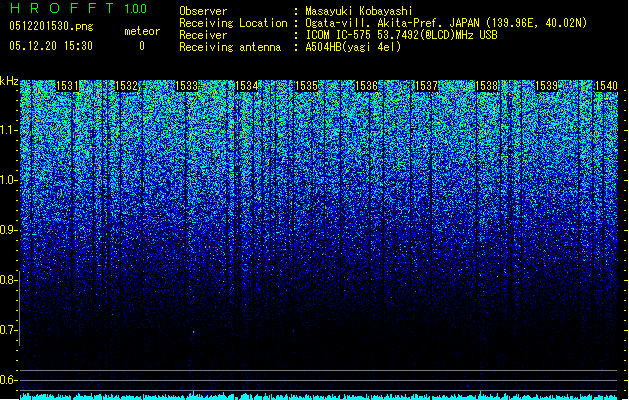Click the Receiving antenna label

click(230, 47)
